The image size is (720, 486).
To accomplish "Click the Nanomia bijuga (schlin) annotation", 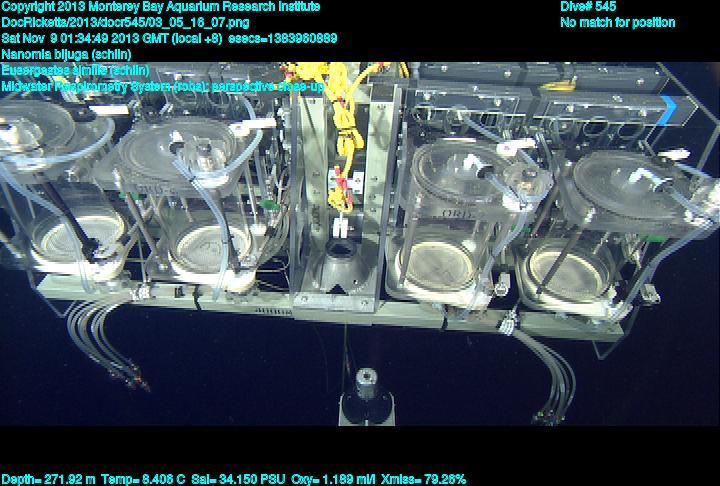I will [x=67, y=55].
